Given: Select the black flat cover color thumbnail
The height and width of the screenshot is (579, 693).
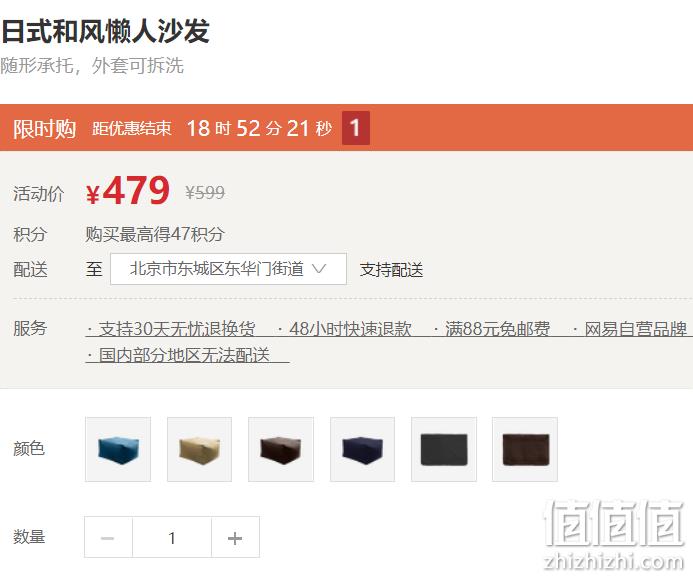Looking at the screenshot, I should 444,449.
